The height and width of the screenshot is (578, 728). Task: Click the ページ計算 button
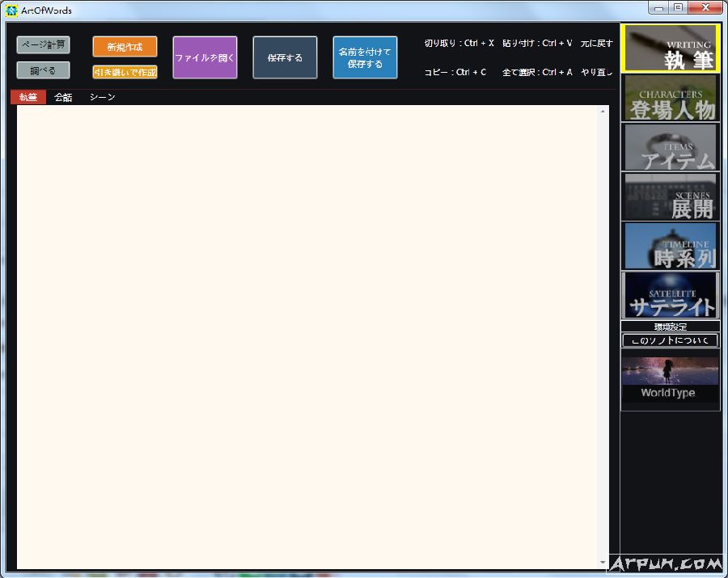click(x=43, y=44)
